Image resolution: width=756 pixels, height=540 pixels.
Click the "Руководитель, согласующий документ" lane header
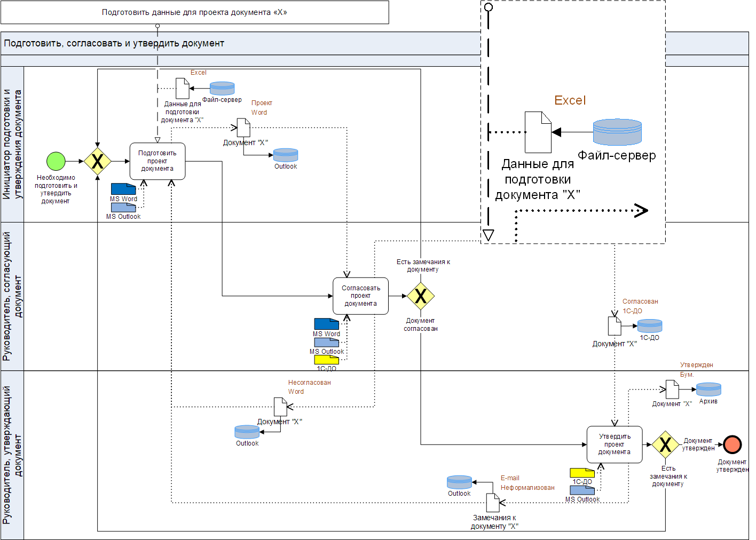[x=12, y=296]
